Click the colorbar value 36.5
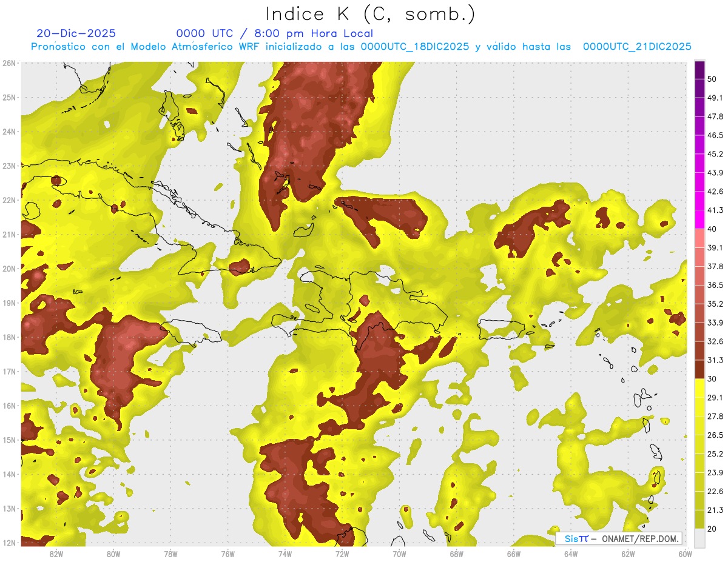728x562 pixels. click(715, 285)
